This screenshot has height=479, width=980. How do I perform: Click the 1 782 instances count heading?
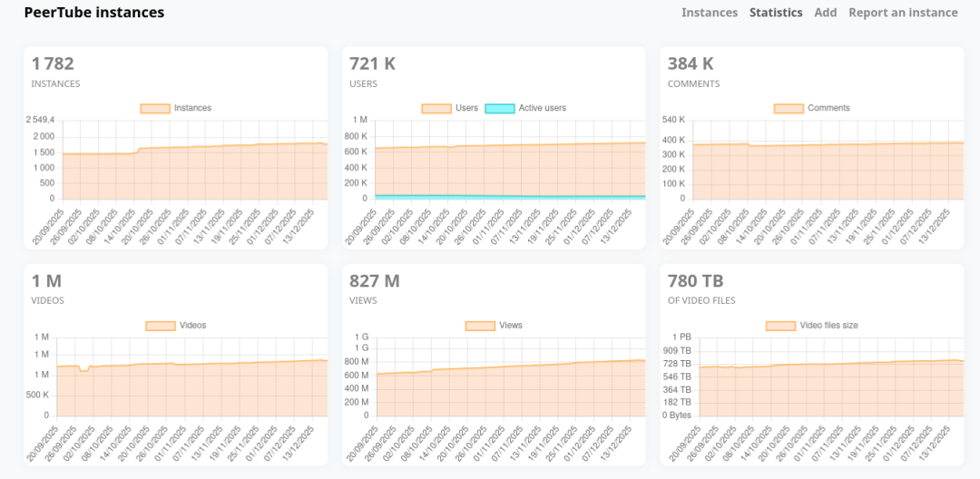pyautogui.click(x=53, y=64)
